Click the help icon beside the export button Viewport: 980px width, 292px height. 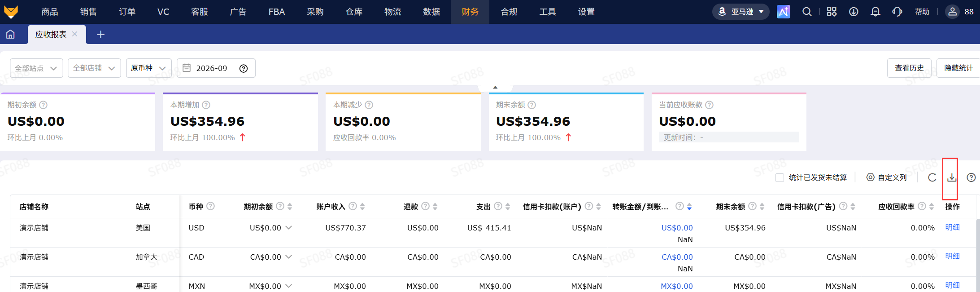click(971, 177)
